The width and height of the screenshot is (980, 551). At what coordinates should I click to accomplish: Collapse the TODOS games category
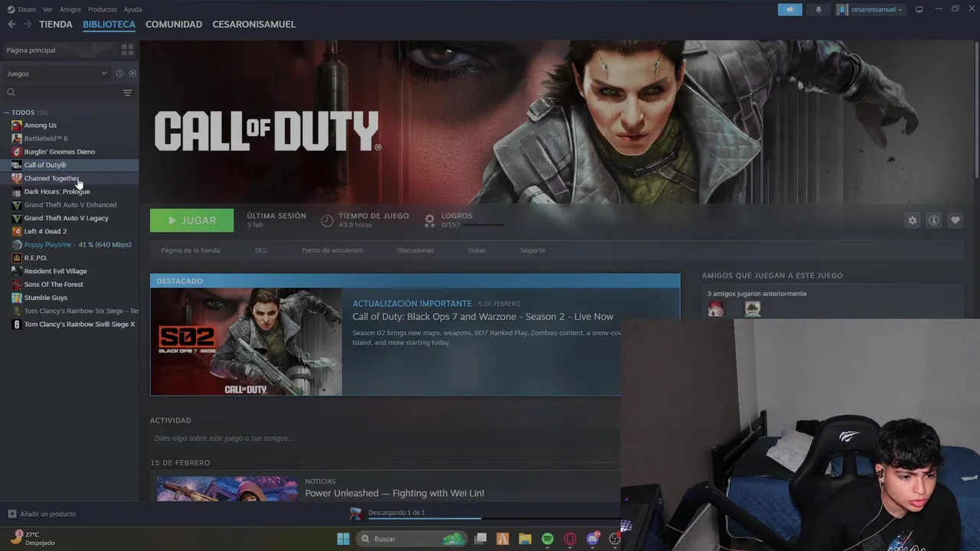tap(6, 112)
